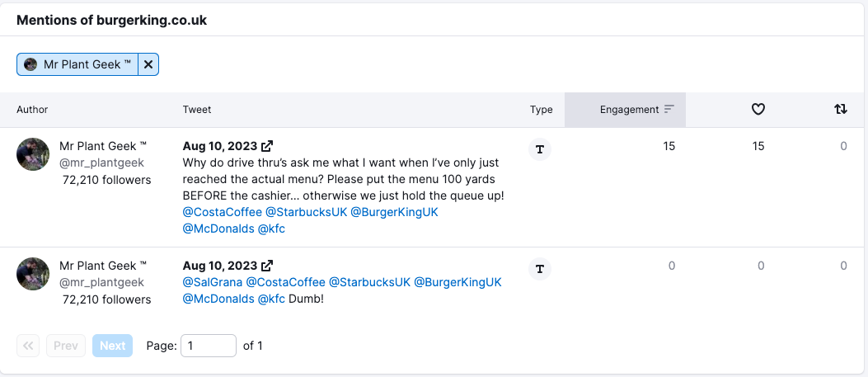
Task: Click the Next page button
Action: 112,346
